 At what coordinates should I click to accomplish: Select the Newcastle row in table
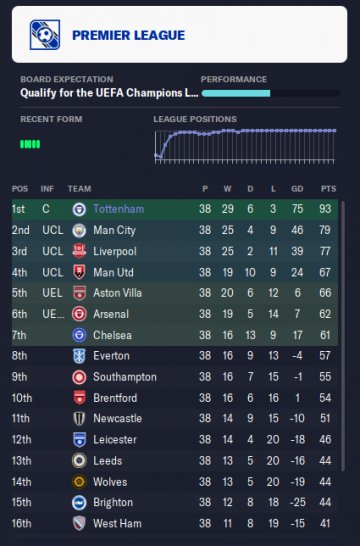point(175,418)
